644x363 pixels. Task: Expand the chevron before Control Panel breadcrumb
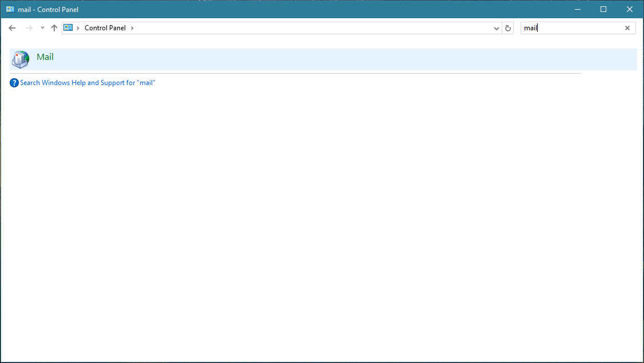pyautogui.click(x=78, y=28)
